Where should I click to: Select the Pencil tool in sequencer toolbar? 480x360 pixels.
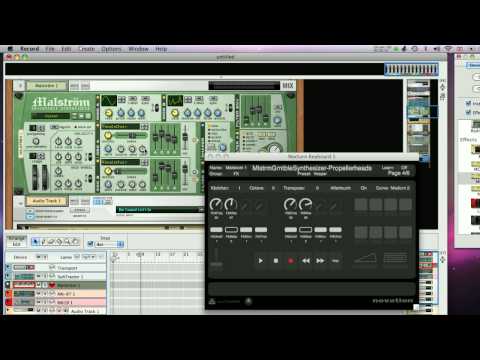pyautogui.click(x=43, y=242)
